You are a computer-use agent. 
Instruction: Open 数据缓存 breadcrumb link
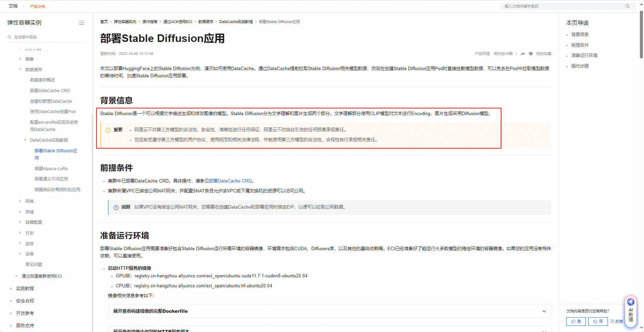pos(206,22)
